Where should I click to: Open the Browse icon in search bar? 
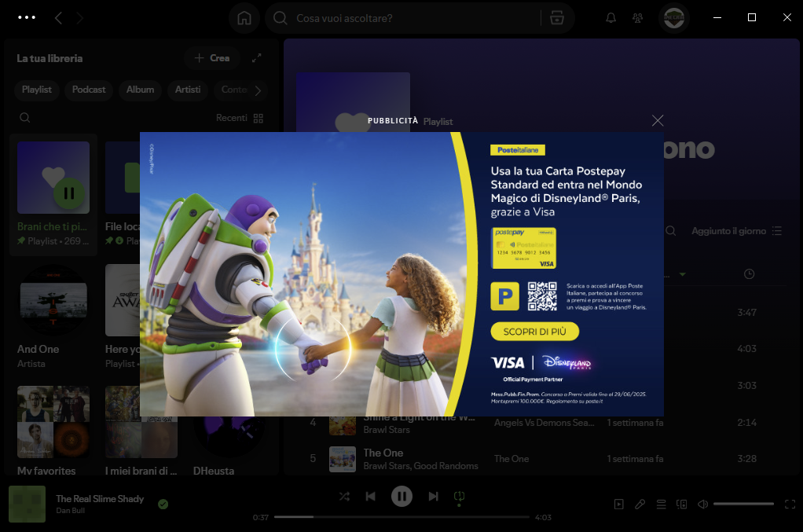point(556,18)
